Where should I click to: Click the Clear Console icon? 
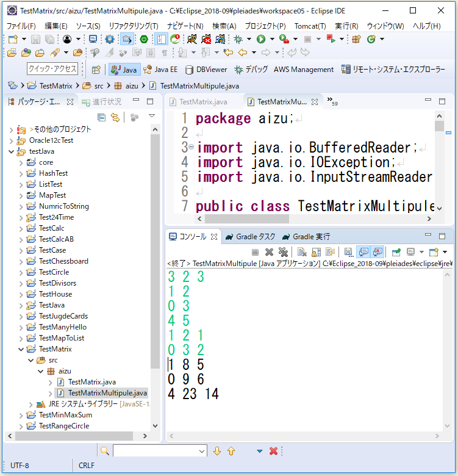click(x=302, y=252)
